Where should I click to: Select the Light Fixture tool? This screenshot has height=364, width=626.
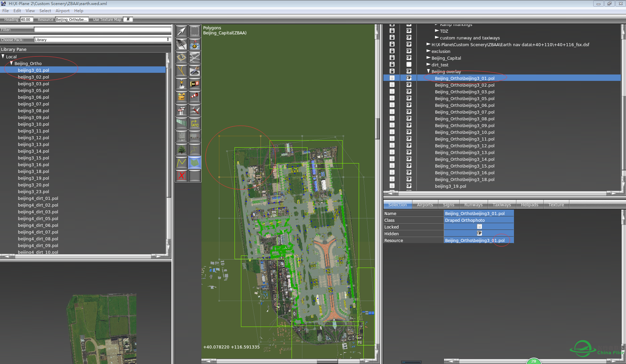(x=182, y=84)
